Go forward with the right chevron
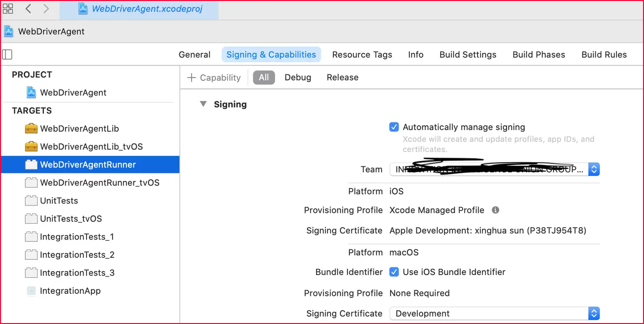644x324 pixels. [x=46, y=8]
